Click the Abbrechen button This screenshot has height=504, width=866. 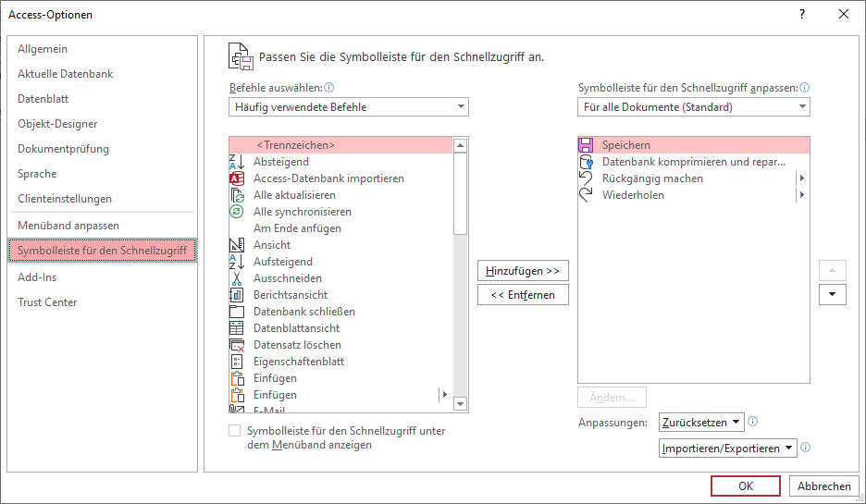[824, 486]
